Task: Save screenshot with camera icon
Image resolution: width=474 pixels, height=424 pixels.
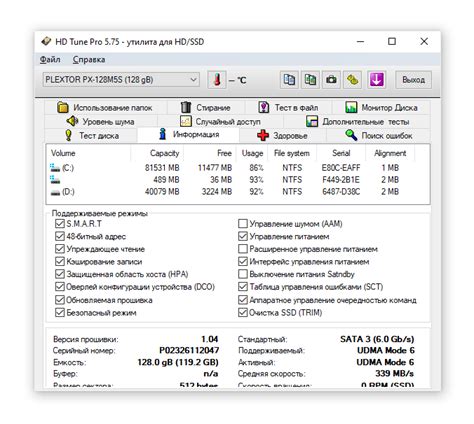Action: tap(331, 80)
